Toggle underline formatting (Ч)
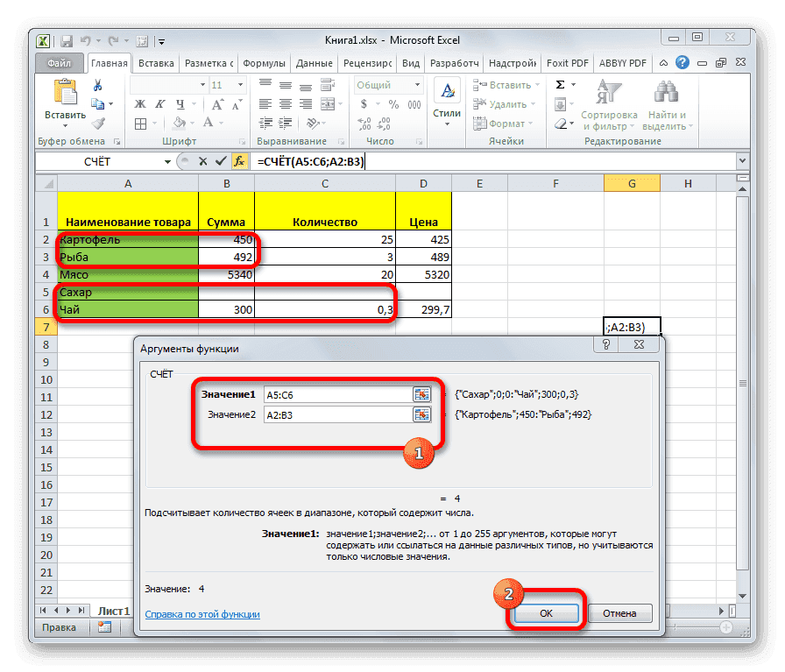 pyautogui.click(x=180, y=104)
